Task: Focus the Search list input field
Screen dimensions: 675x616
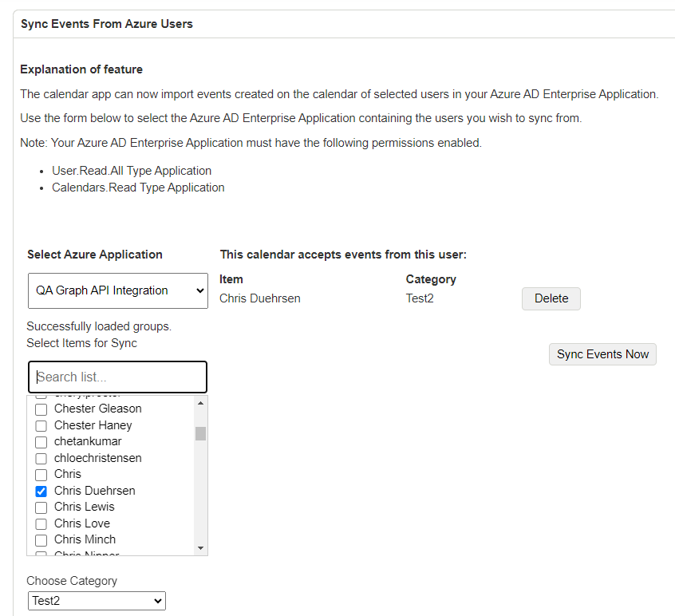Action: pyautogui.click(x=117, y=377)
